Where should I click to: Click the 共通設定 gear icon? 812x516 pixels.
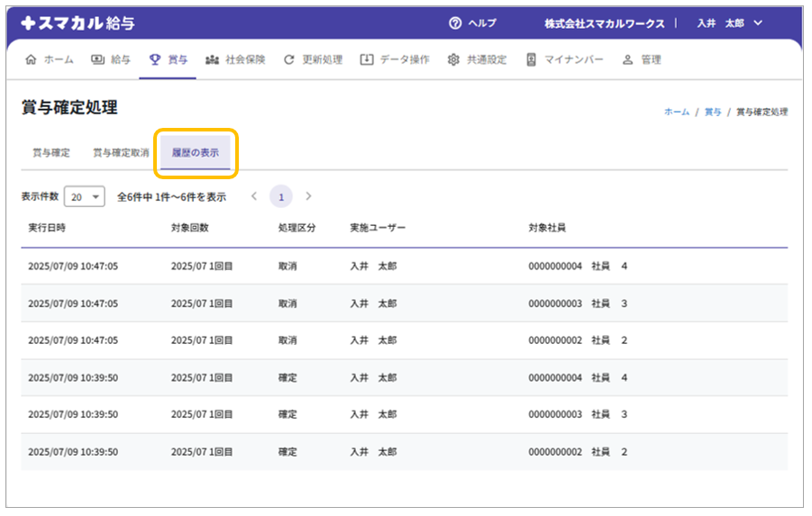click(x=453, y=60)
